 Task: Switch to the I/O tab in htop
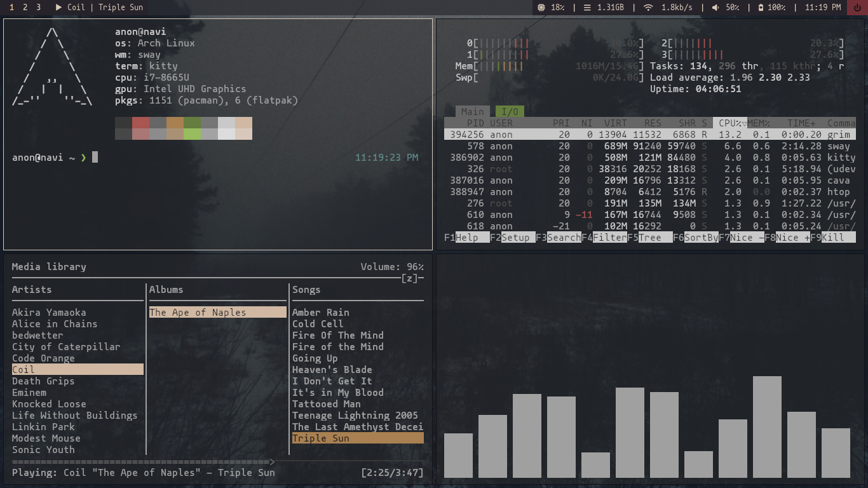[510, 112]
